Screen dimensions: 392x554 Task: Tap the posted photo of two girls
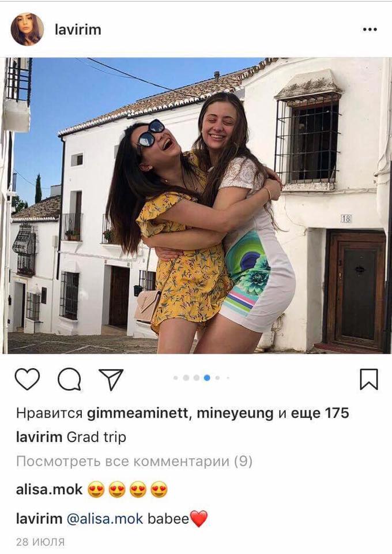click(x=196, y=205)
